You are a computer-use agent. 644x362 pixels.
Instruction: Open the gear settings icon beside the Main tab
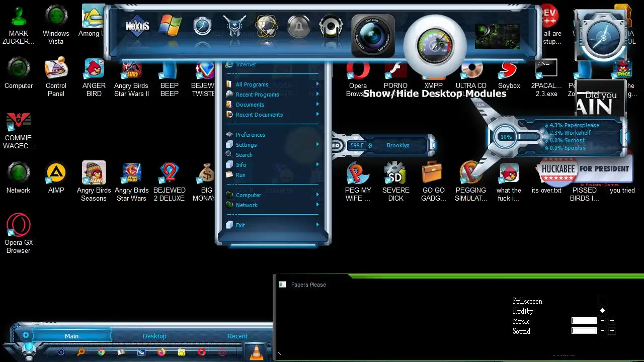pyautogui.click(x=26, y=335)
